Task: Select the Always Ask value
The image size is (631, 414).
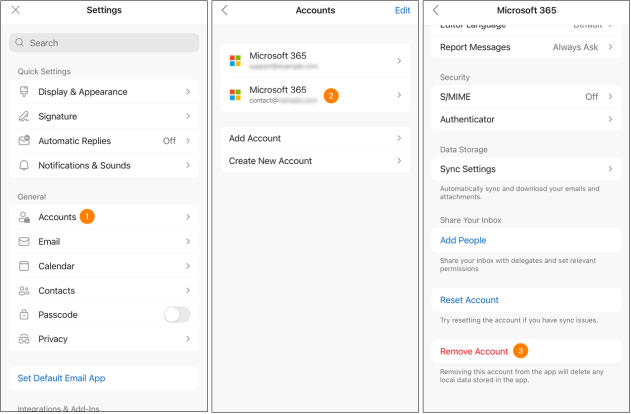Action: 575,47
